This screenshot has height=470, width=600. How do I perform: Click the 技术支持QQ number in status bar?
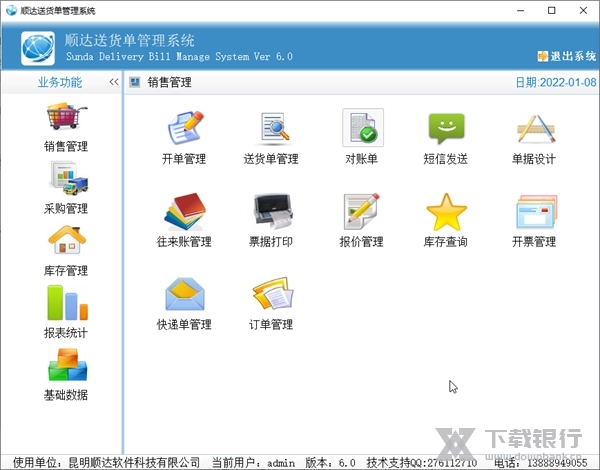(422, 462)
